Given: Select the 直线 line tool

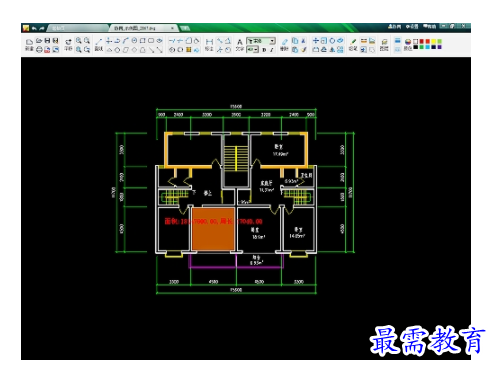Looking at the screenshot, I should pyautogui.click(x=99, y=44).
